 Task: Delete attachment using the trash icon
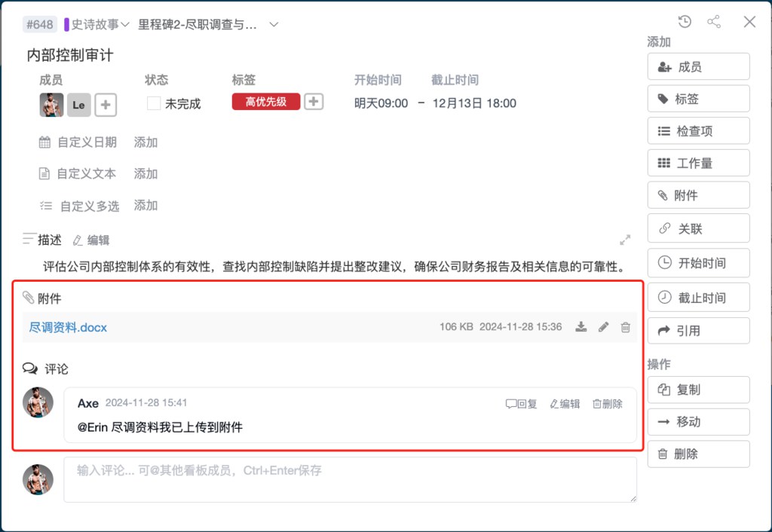tap(625, 327)
